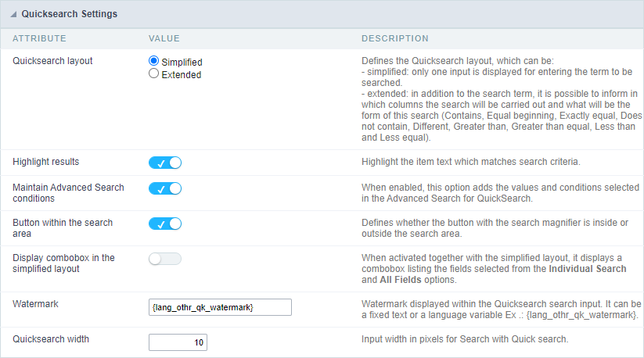Click the Quicksearch Settings header title
The width and height of the screenshot is (644, 358).
(x=70, y=14)
